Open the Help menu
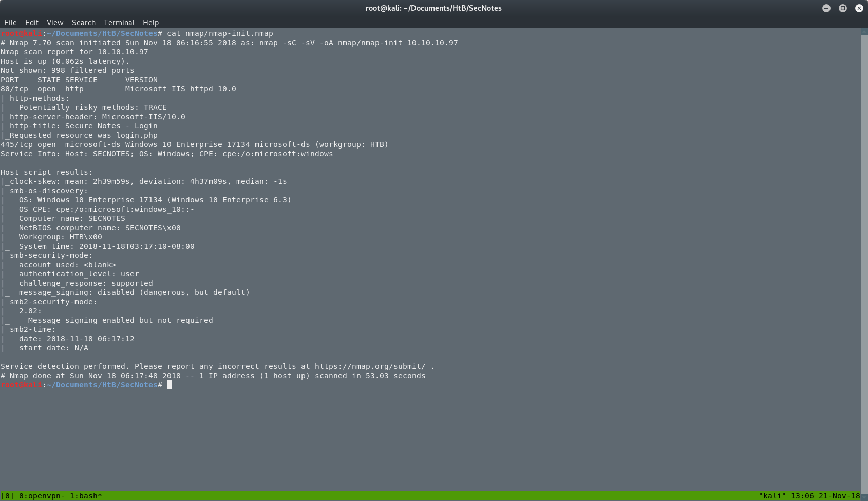 click(150, 22)
